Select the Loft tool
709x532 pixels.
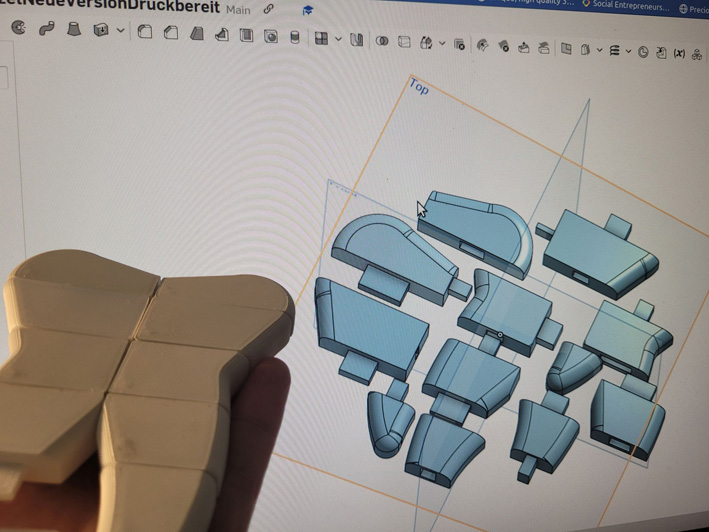pyautogui.click(x=74, y=29)
